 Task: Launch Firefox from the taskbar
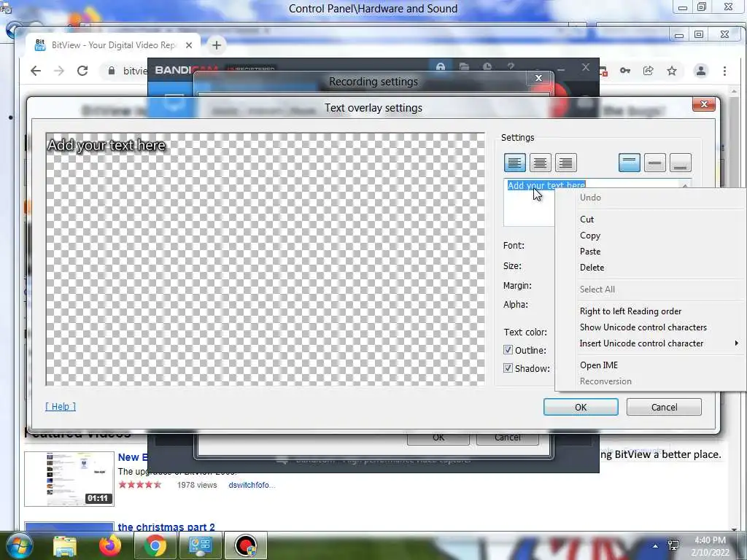coord(110,545)
